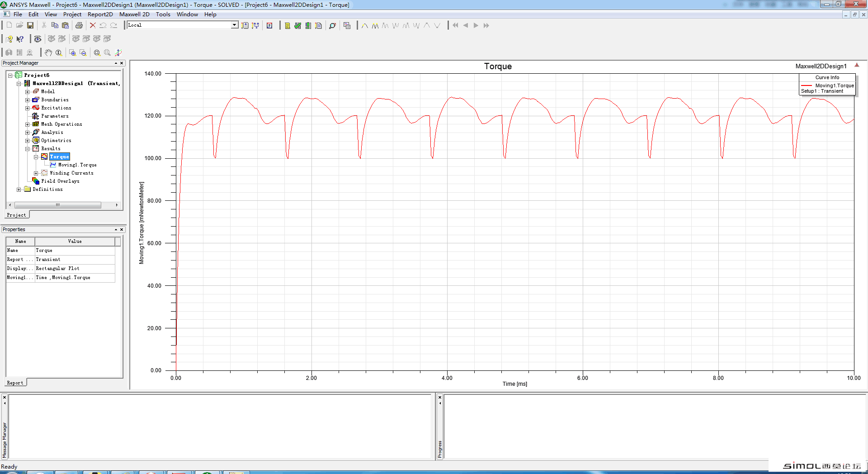Switch to the Report tab in Properties
Screen dimensions: 868x474
15,383
